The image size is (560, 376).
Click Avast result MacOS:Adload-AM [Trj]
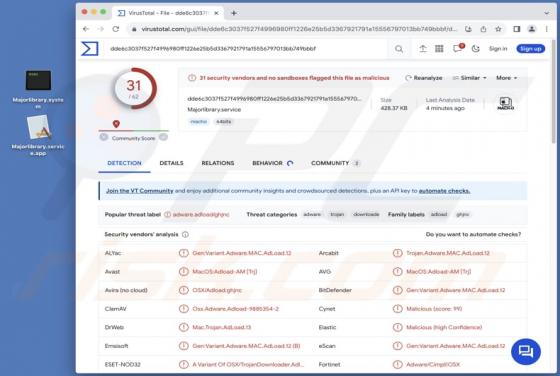pyautogui.click(x=225, y=272)
